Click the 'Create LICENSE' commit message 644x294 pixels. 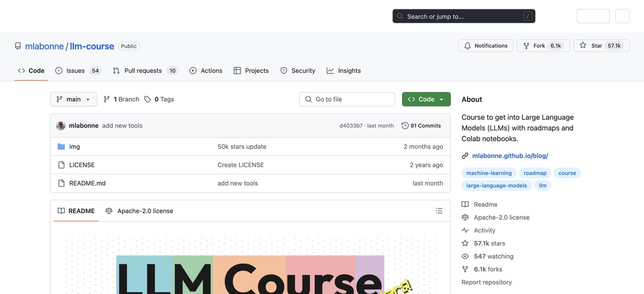(240, 165)
